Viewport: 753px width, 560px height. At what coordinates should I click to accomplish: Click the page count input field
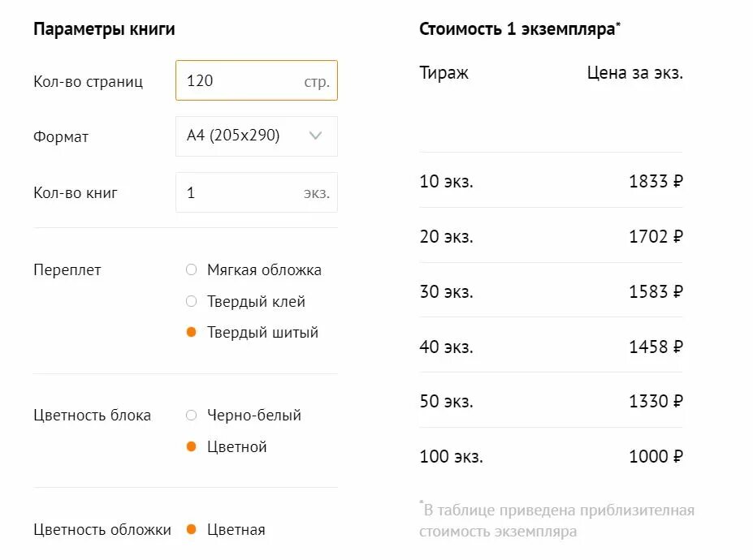tap(257, 80)
